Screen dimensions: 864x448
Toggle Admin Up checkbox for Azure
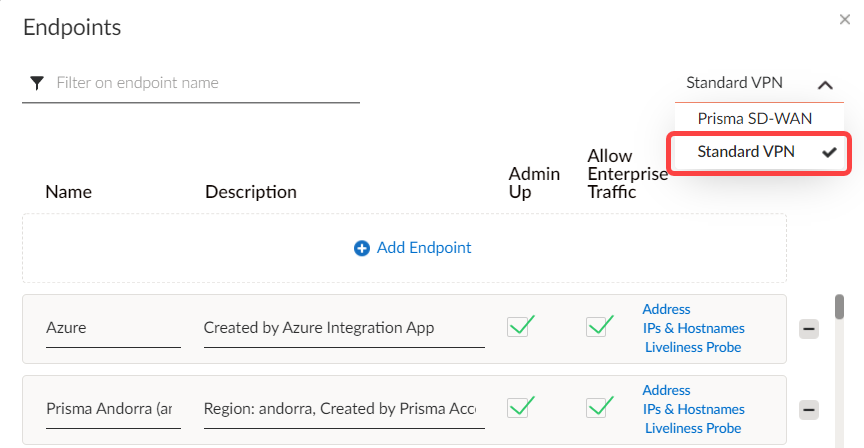pyautogui.click(x=519, y=326)
